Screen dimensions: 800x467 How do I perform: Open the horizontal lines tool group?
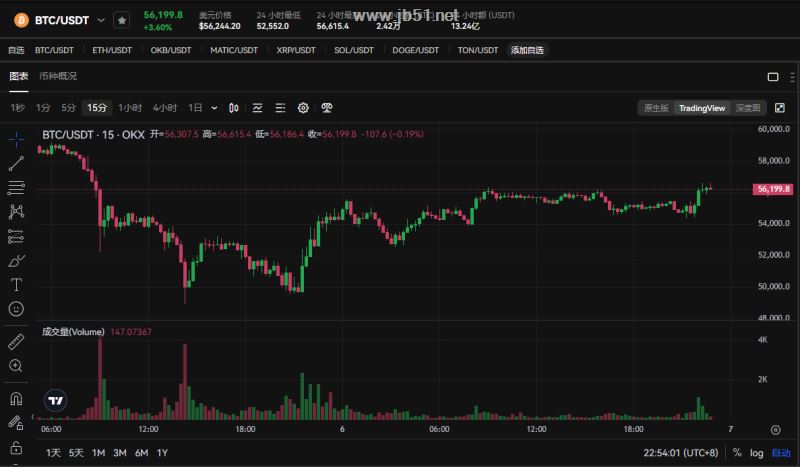[16, 187]
